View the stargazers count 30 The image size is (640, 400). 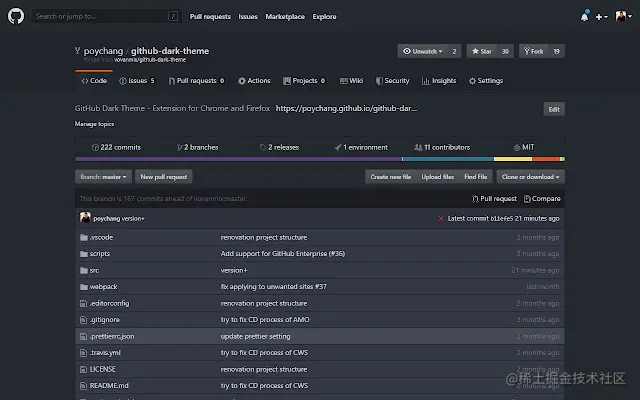pyautogui.click(x=505, y=51)
